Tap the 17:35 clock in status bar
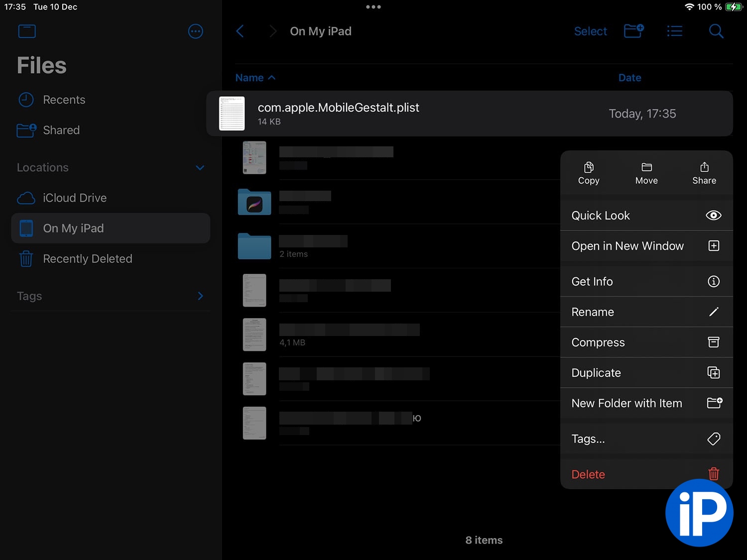 click(x=15, y=7)
